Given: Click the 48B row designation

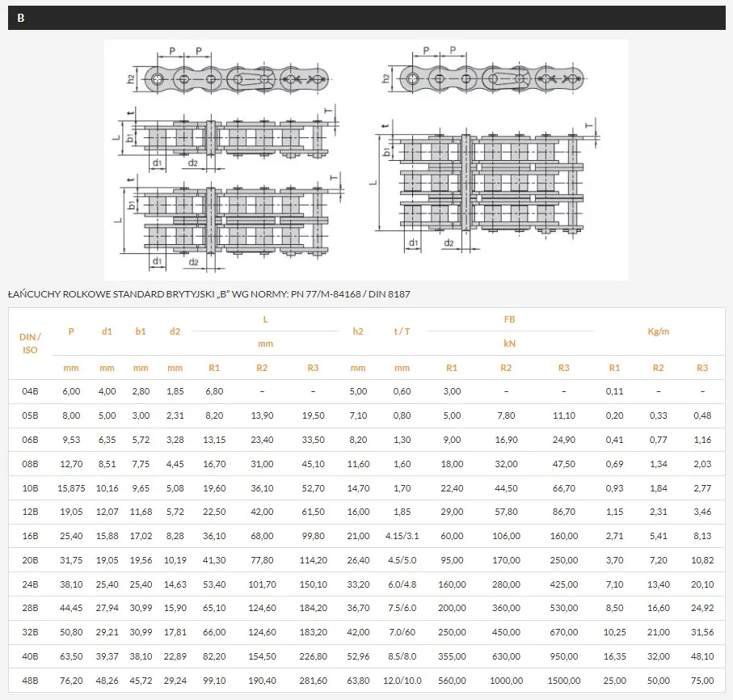Looking at the screenshot, I should [30, 681].
